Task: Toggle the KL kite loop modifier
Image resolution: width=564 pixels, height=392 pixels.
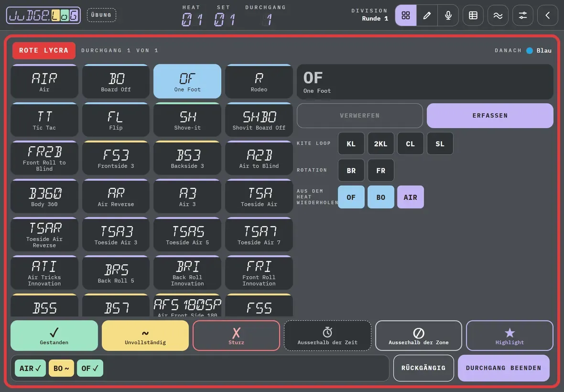Action: pos(351,143)
